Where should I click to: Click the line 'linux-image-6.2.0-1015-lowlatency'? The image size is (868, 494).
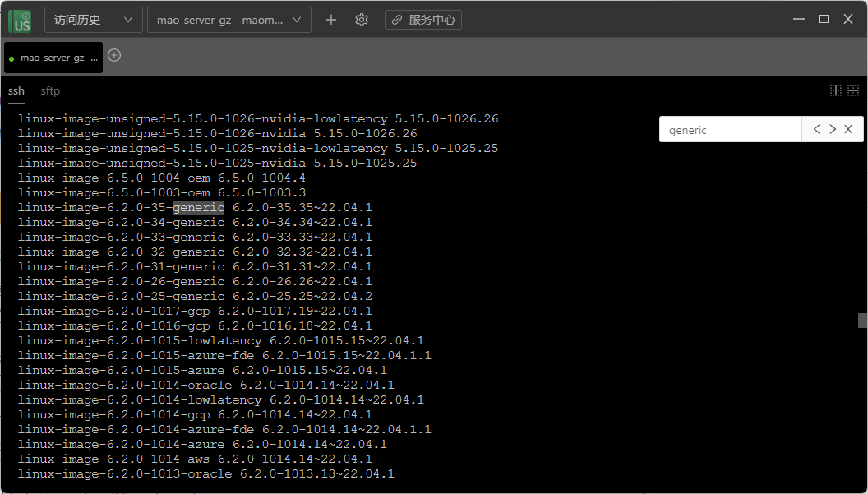coord(221,340)
